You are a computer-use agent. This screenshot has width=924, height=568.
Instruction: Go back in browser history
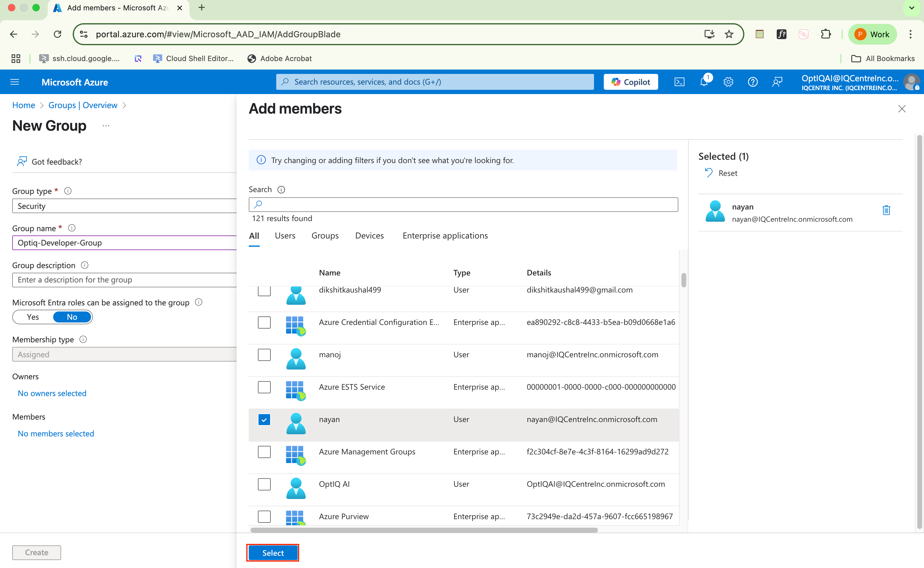(13, 34)
